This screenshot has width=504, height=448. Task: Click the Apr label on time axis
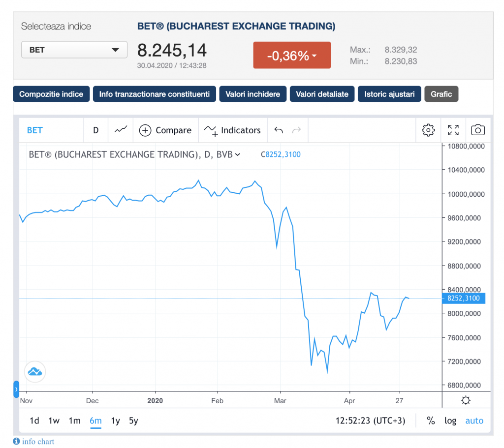click(x=349, y=401)
